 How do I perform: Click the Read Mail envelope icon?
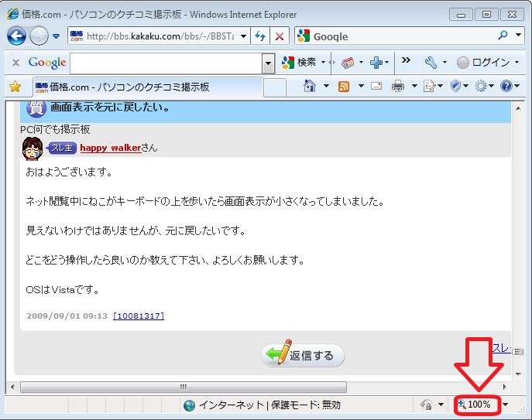pyautogui.click(x=376, y=86)
